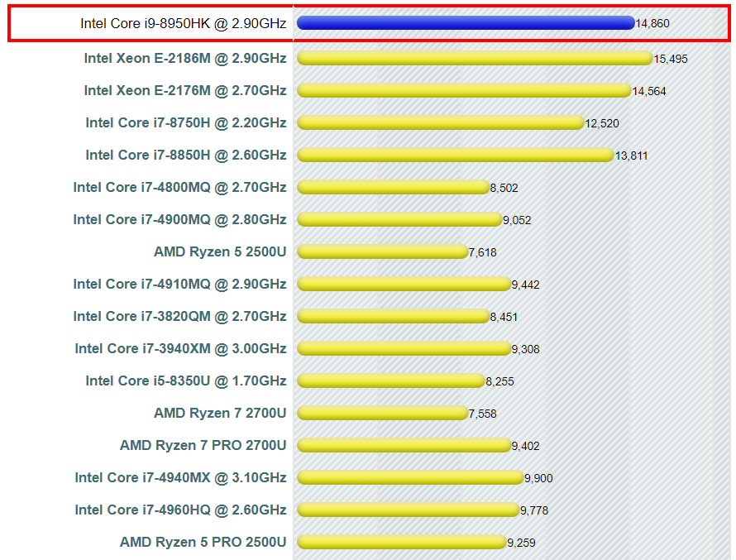Image resolution: width=736 pixels, height=560 pixels.
Task: Click the yellow bar for i7-4910MQ
Action: (x=404, y=284)
